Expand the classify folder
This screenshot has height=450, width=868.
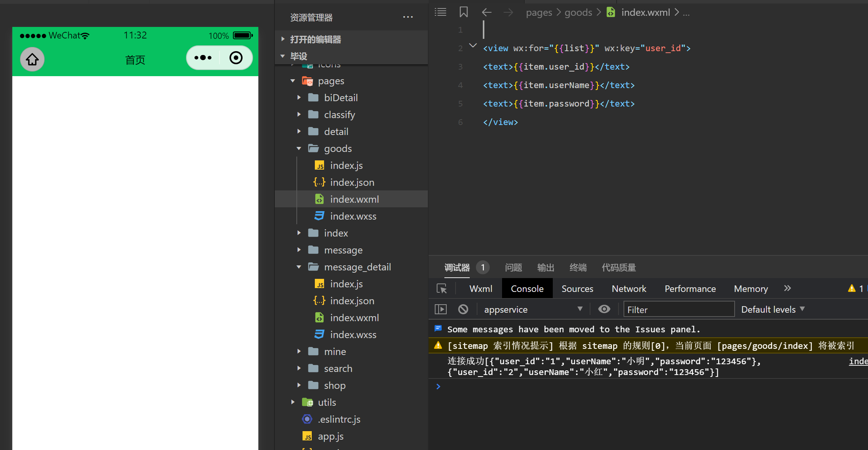[299, 115]
